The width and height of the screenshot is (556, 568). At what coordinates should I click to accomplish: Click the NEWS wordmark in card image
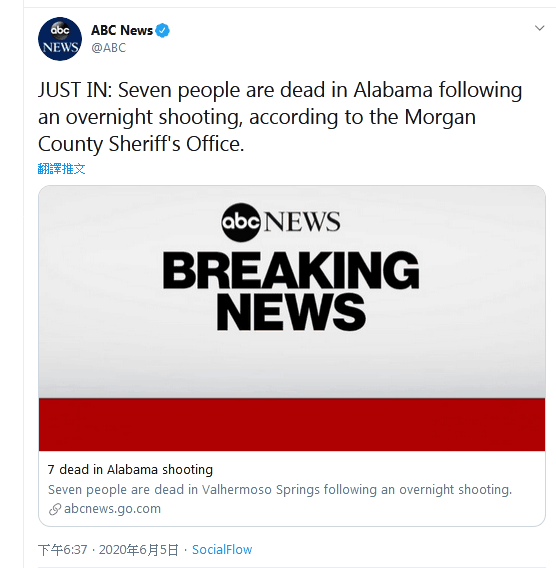[302, 221]
